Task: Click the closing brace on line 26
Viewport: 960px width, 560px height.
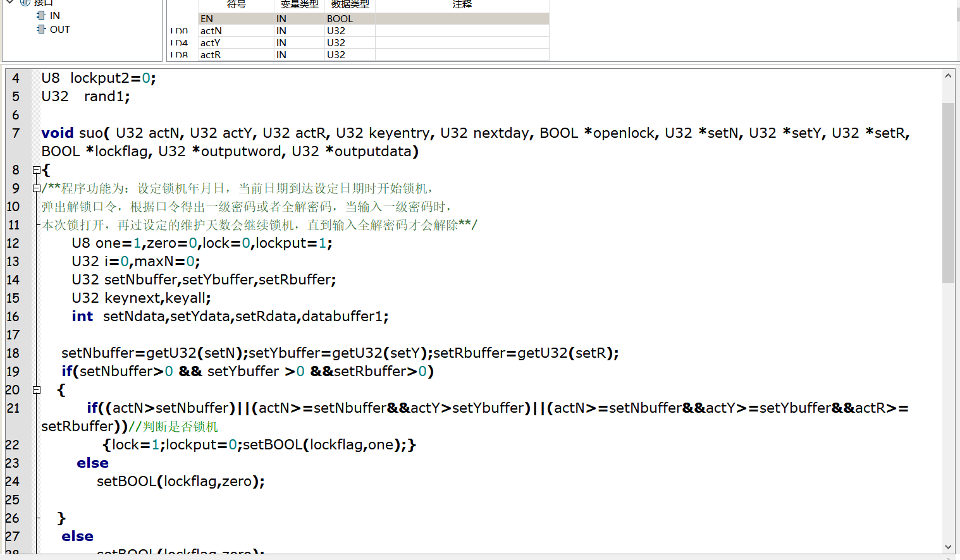Action: (61, 518)
